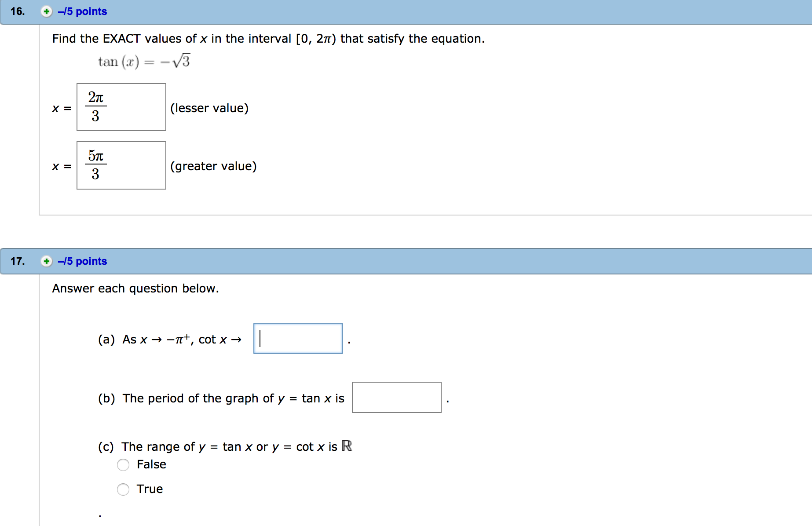
Task: Expand question 16 green plus icon
Action: point(46,11)
